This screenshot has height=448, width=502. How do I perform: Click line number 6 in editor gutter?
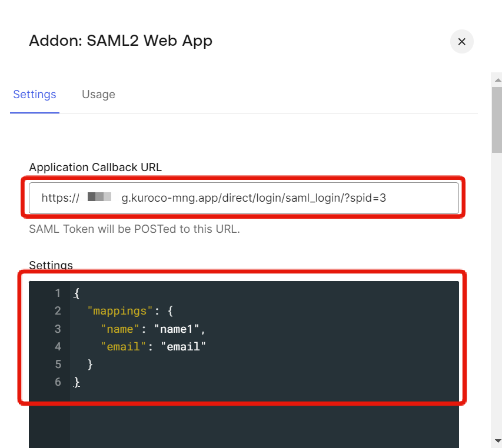[x=58, y=382]
